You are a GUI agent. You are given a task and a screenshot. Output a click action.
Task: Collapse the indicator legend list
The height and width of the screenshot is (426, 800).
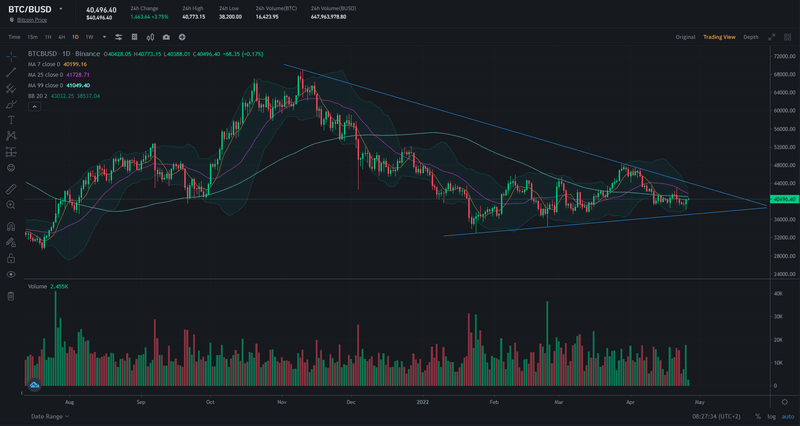point(34,107)
